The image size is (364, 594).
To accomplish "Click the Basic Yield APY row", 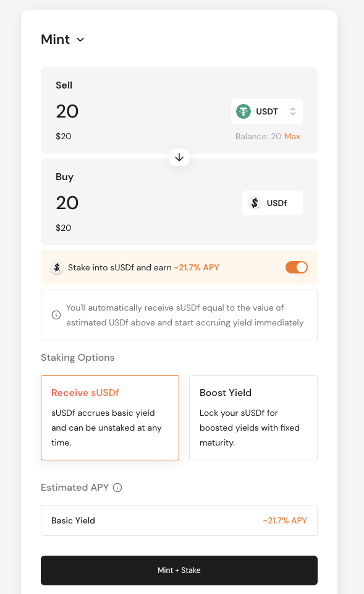I will click(179, 520).
